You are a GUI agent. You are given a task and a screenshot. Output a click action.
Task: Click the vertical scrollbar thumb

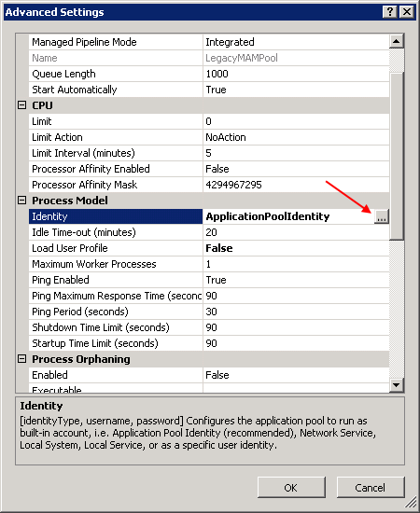point(397,157)
